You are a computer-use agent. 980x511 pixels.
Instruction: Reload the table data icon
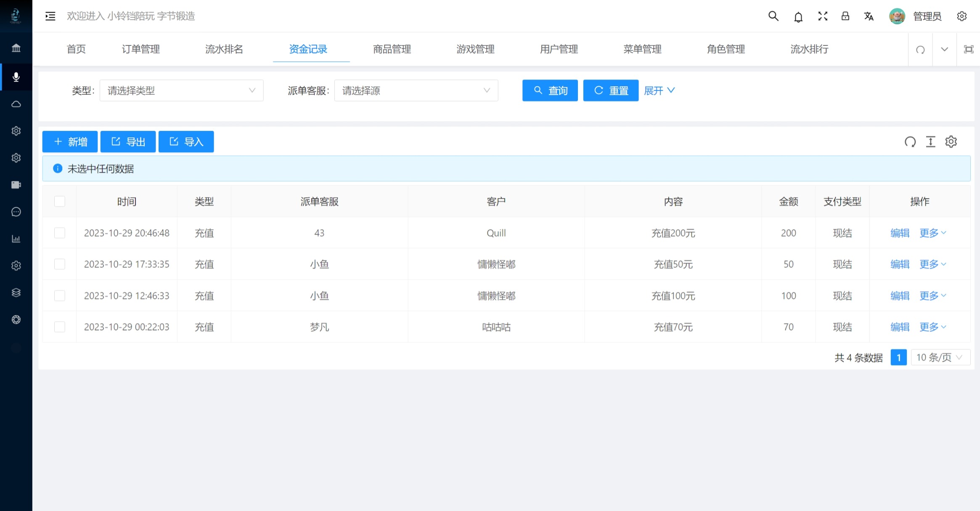coord(910,142)
